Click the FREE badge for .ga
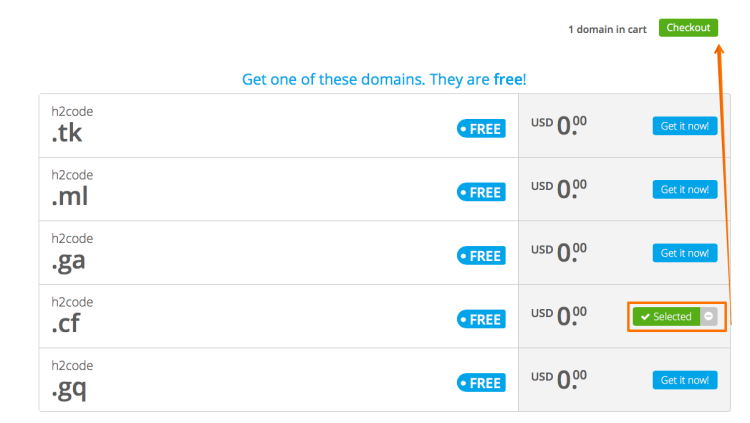Screen dimensions: 750x423 coord(481,256)
